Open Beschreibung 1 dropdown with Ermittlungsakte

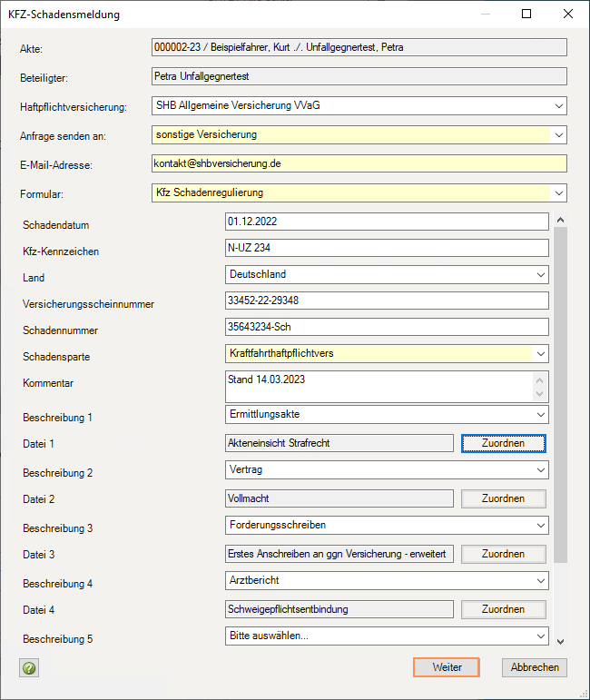click(540, 414)
